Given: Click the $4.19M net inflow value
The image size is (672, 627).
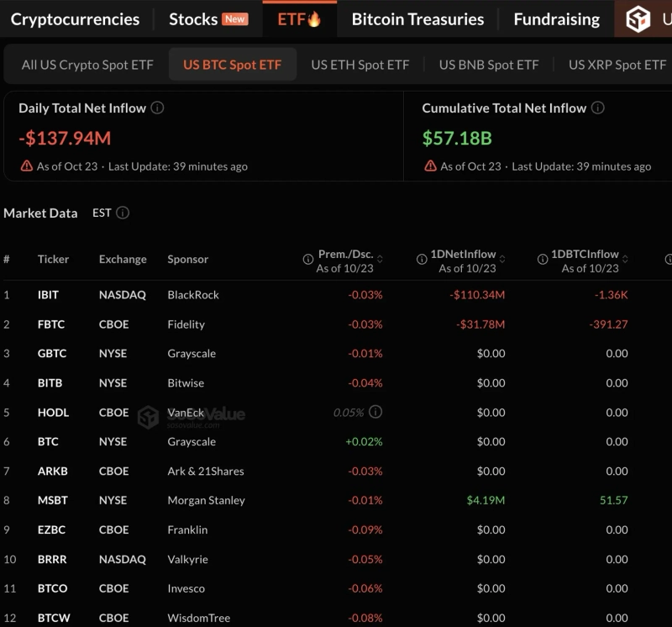Looking at the screenshot, I should click(x=486, y=500).
